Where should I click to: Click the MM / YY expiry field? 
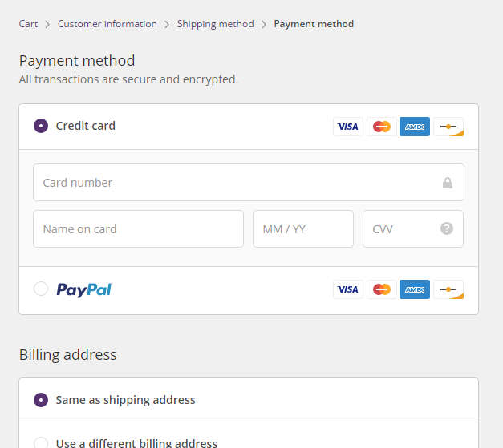coord(303,228)
